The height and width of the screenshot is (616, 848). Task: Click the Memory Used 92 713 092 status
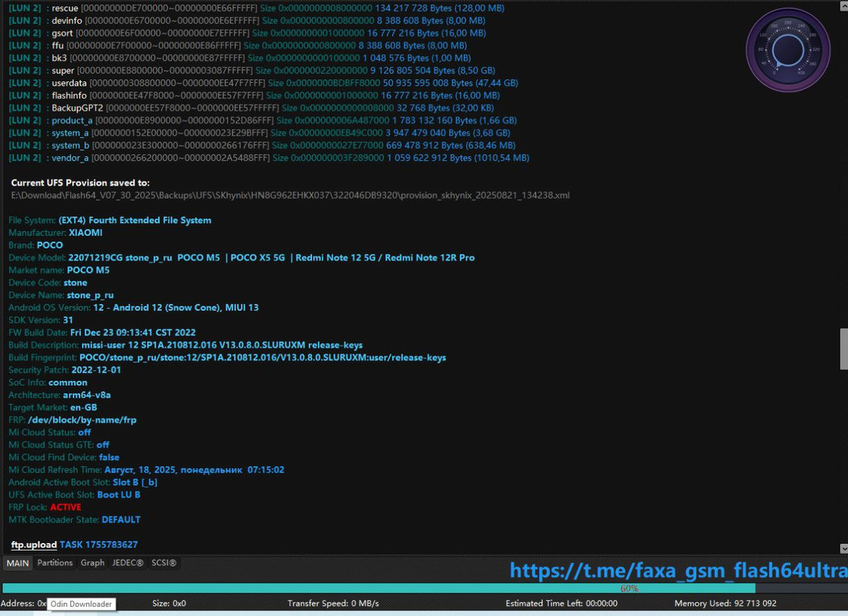pyautogui.click(x=726, y=603)
